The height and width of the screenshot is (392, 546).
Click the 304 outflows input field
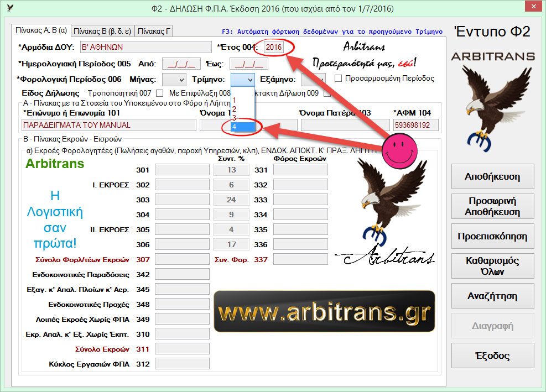[x=182, y=215]
